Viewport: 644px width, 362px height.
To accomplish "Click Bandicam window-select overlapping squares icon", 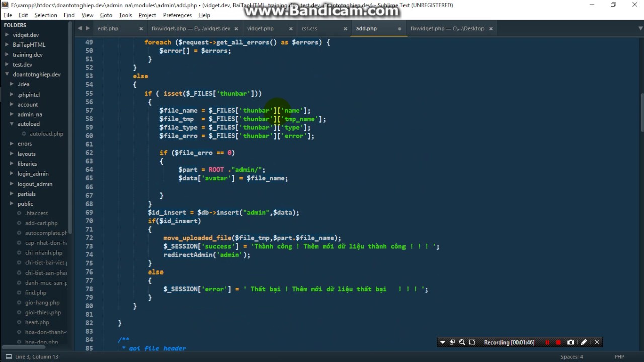I will (x=452, y=342).
